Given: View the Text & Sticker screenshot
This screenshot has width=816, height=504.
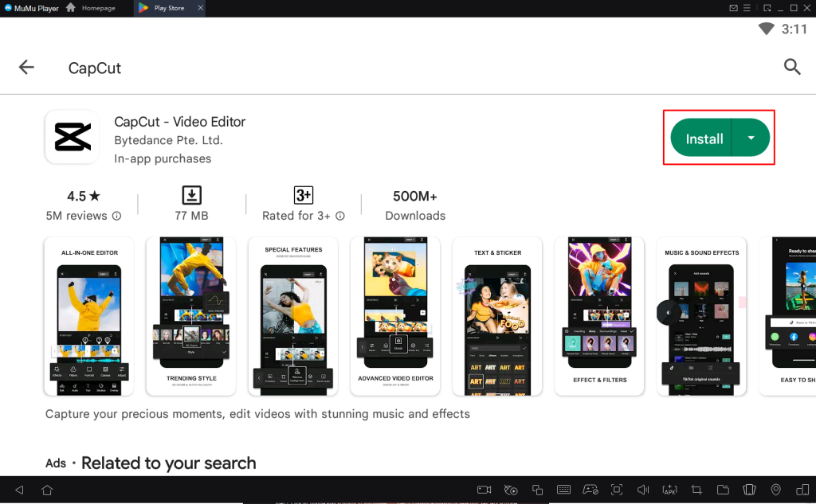Looking at the screenshot, I should 497,316.
